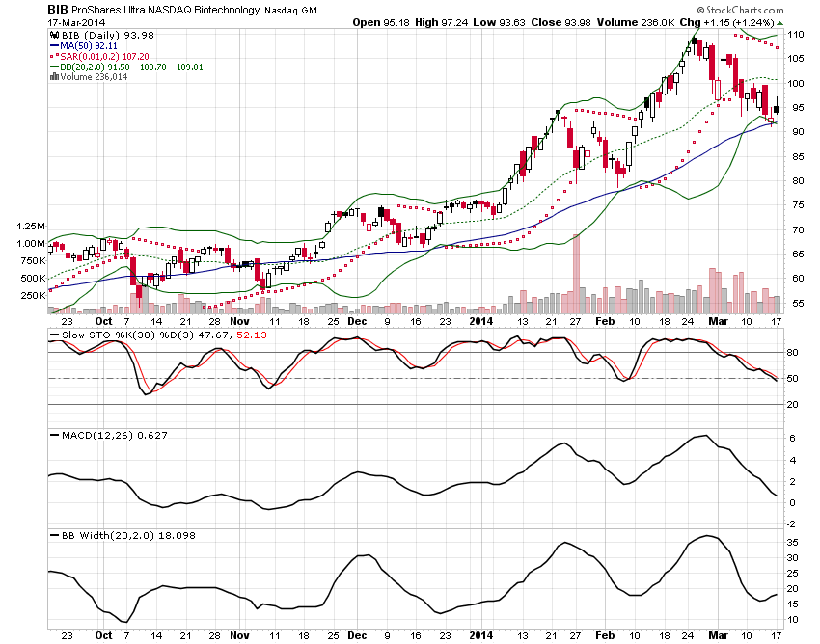Click the 'Close 93.98' value
Screen dimensions: 820x644
click(560, 22)
